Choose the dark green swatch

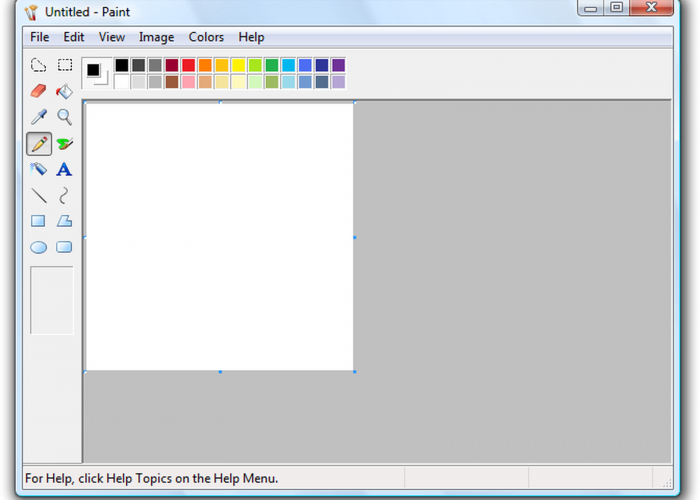(x=272, y=65)
